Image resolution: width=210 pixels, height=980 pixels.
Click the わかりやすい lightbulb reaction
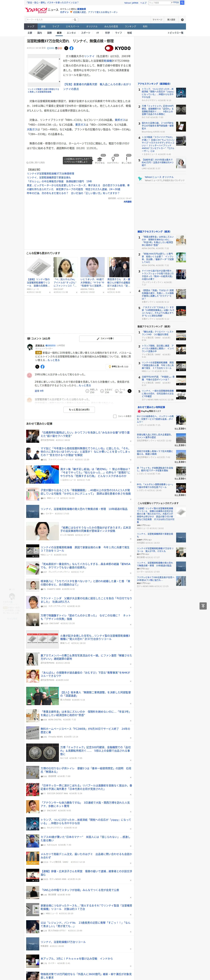pyautogui.click(x=113, y=159)
